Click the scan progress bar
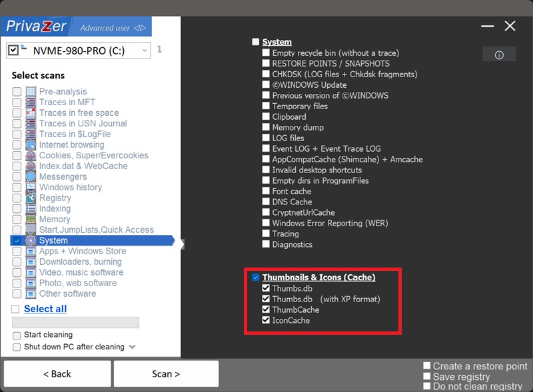 pyautogui.click(x=75, y=322)
